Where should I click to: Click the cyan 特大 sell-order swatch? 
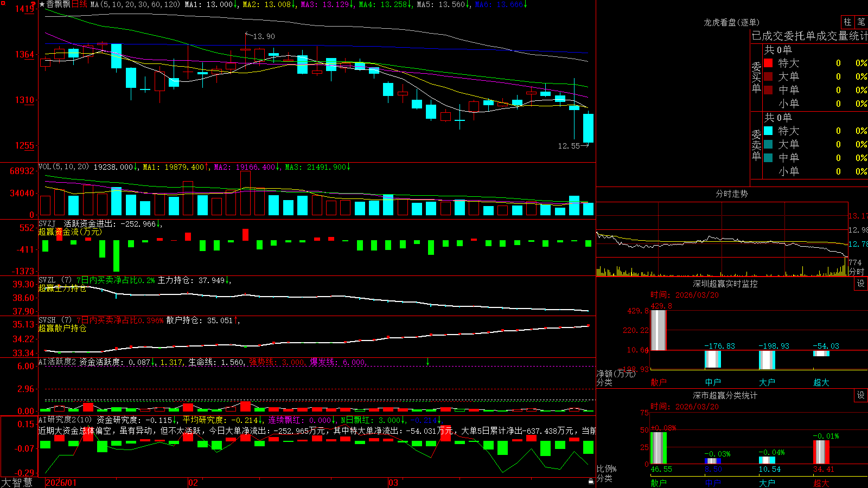(x=768, y=131)
